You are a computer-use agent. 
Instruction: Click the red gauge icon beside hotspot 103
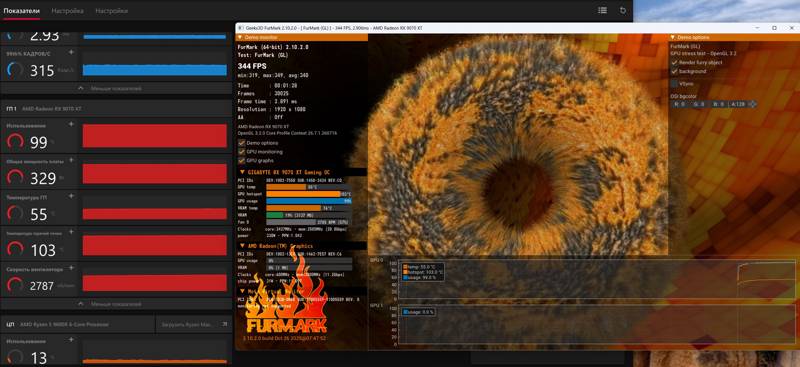[x=15, y=250]
